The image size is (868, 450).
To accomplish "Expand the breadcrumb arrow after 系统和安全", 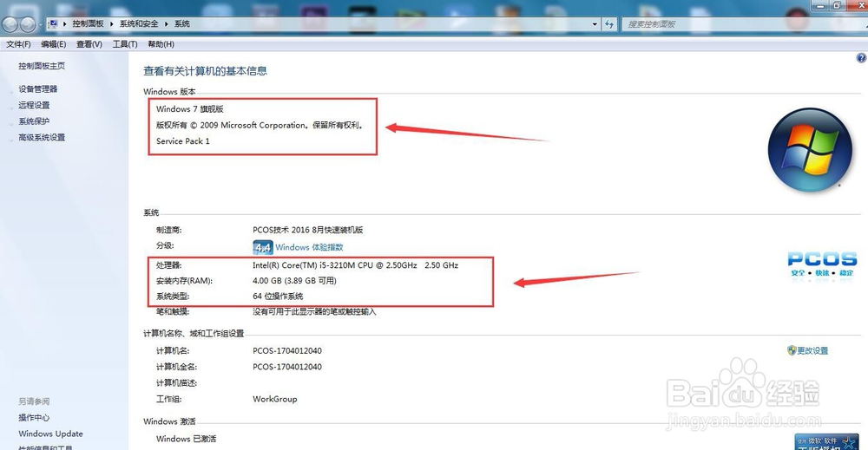I will coord(166,23).
